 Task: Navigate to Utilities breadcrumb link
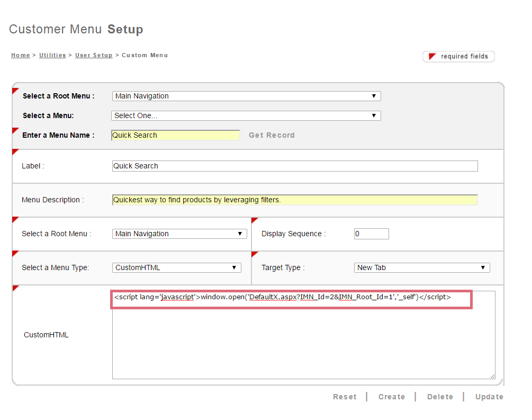[x=52, y=55]
